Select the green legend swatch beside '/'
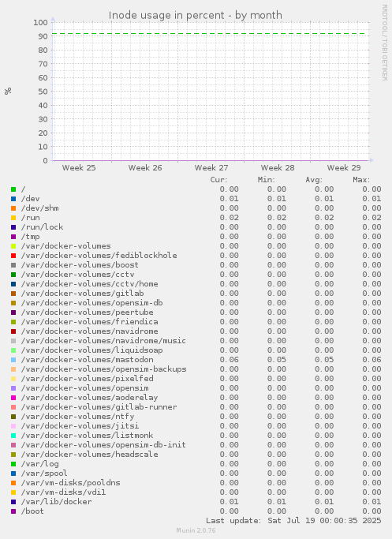 coord(13,189)
